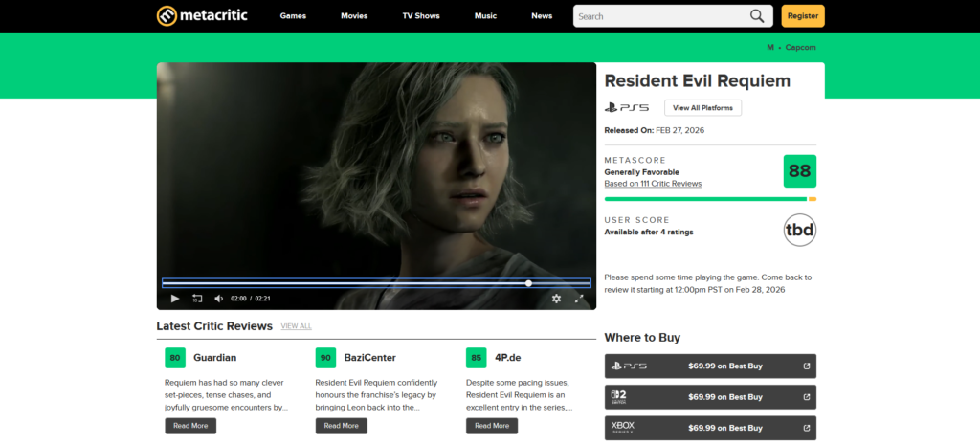Open the TV Shows menu

[421, 16]
